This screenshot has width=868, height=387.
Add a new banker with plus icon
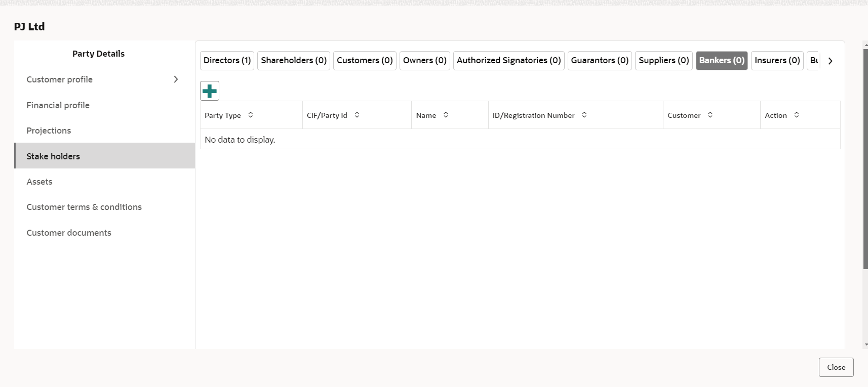pyautogui.click(x=210, y=91)
